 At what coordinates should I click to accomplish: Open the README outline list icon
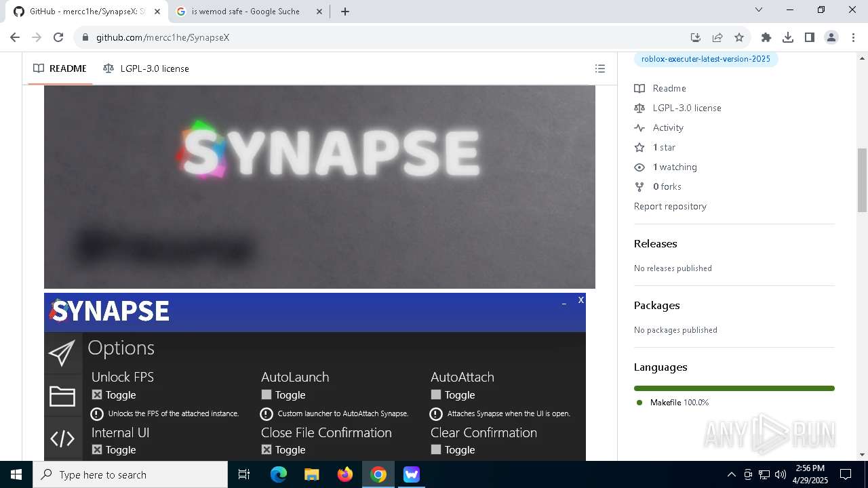click(x=599, y=68)
